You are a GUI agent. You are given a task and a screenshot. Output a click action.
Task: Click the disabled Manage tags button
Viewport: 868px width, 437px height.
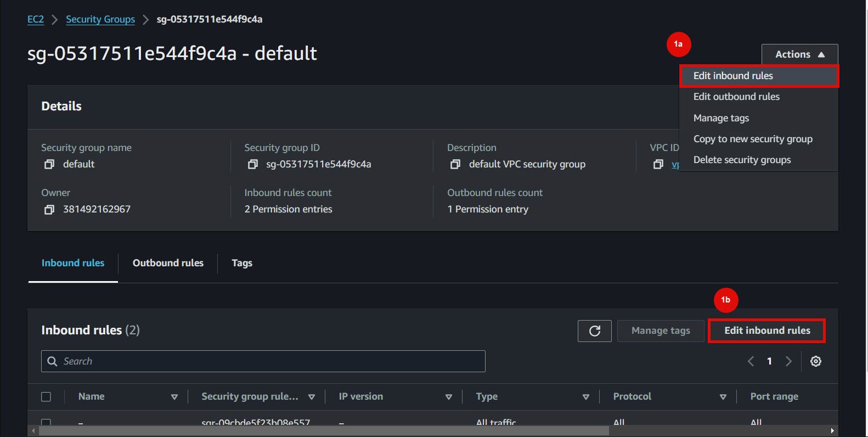[661, 330]
